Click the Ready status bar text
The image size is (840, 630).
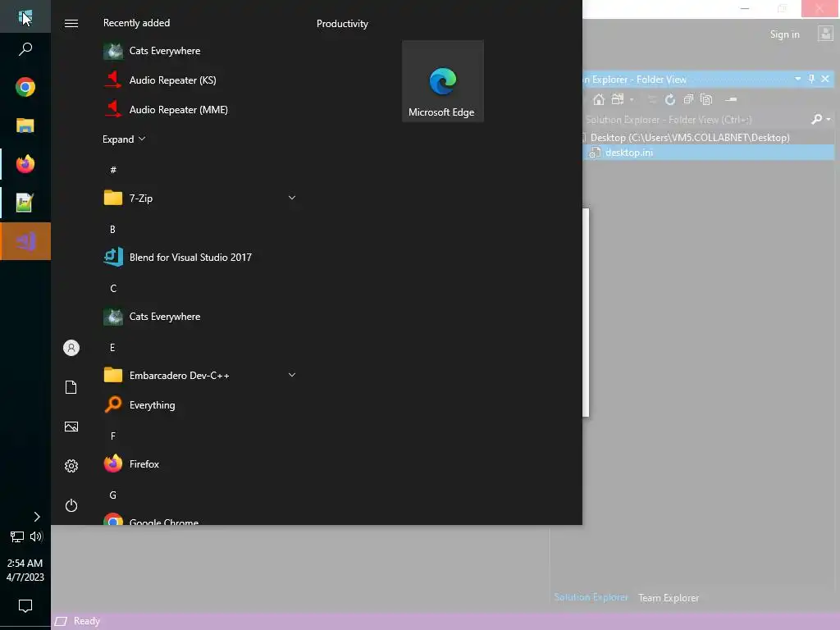coord(87,621)
